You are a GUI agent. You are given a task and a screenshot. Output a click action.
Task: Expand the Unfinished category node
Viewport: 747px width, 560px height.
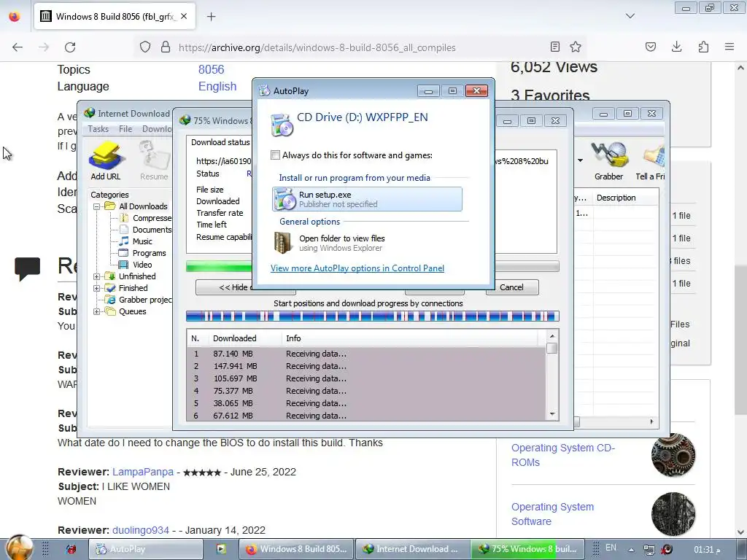click(x=97, y=276)
